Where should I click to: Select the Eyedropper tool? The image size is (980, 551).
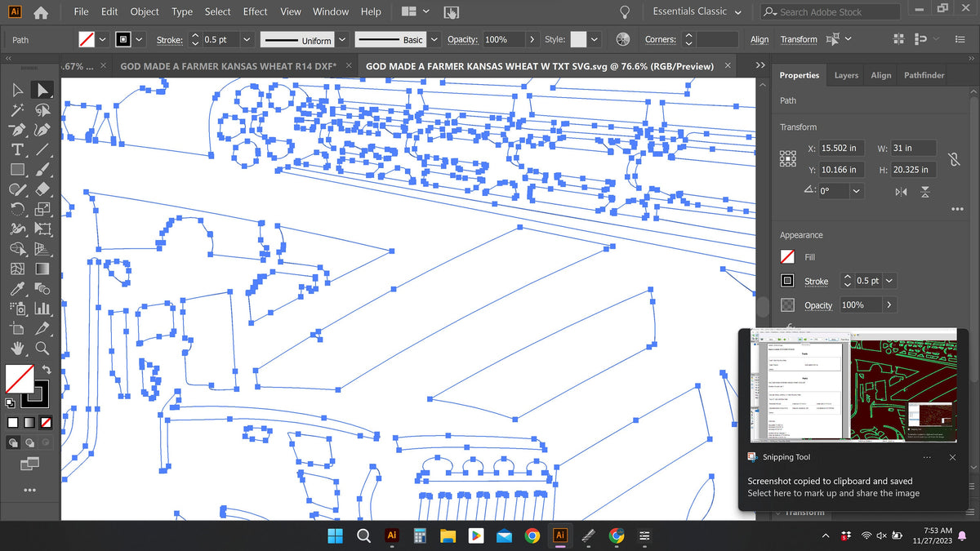click(17, 289)
